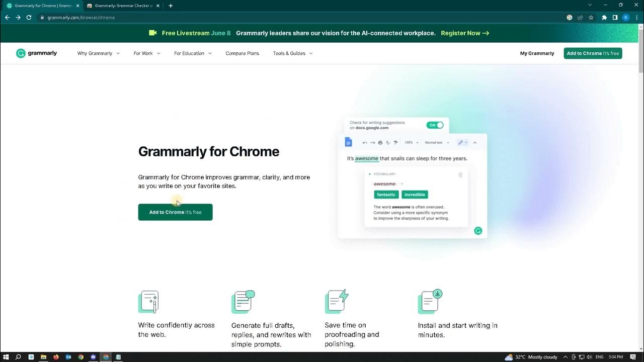Image resolution: width=644 pixels, height=362 pixels.
Task: Click the header Add to Chrome button
Action: click(x=593, y=53)
